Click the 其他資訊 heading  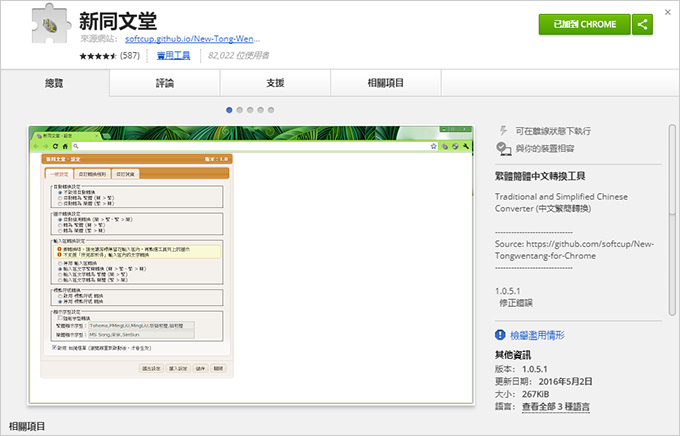click(513, 355)
